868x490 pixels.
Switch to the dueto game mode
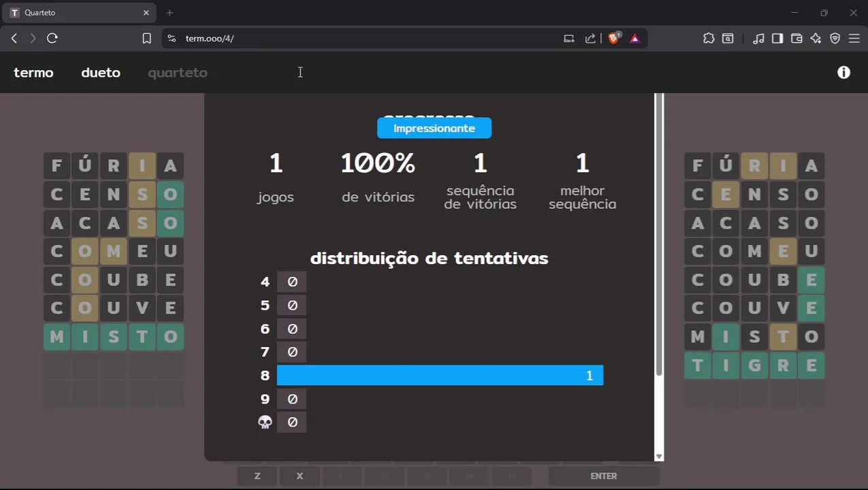[101, 73]
